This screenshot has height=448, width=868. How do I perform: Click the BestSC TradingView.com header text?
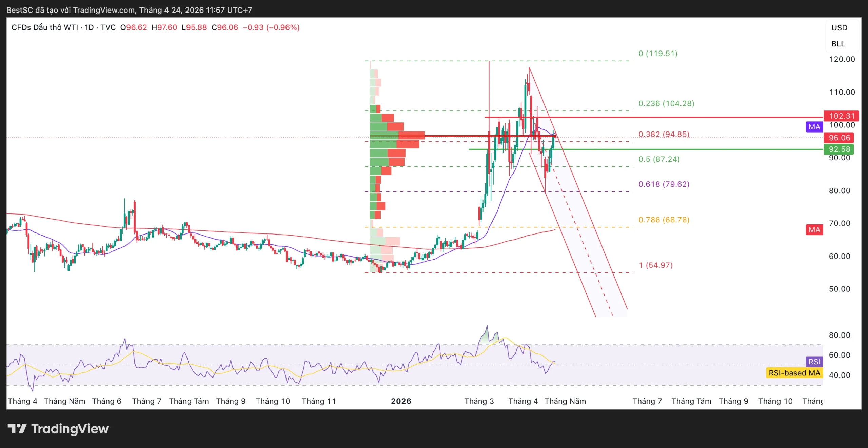click(129, 10)
